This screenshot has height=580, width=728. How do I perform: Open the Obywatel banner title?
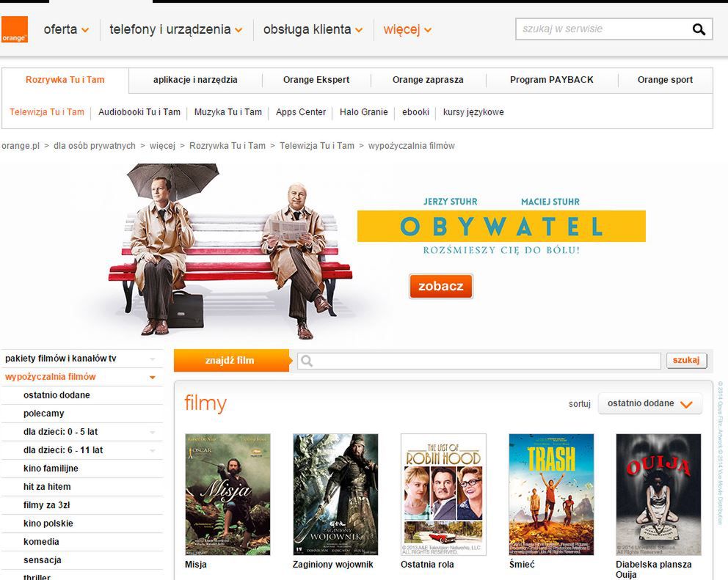501,227
